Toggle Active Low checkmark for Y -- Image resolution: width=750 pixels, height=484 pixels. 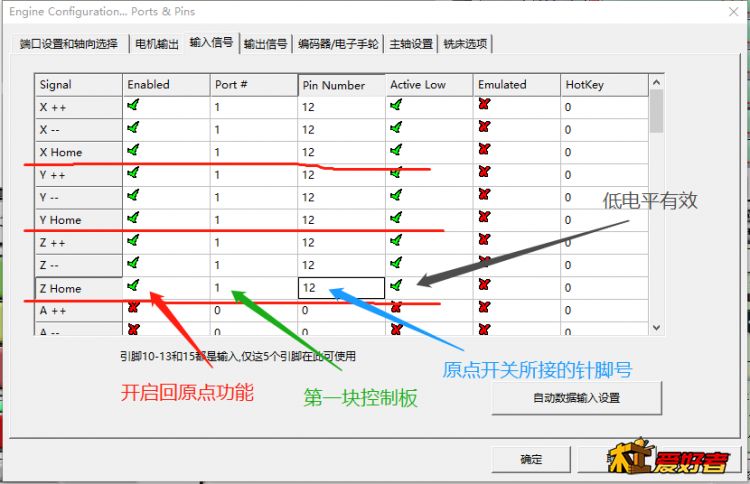(x=396, y=195)
